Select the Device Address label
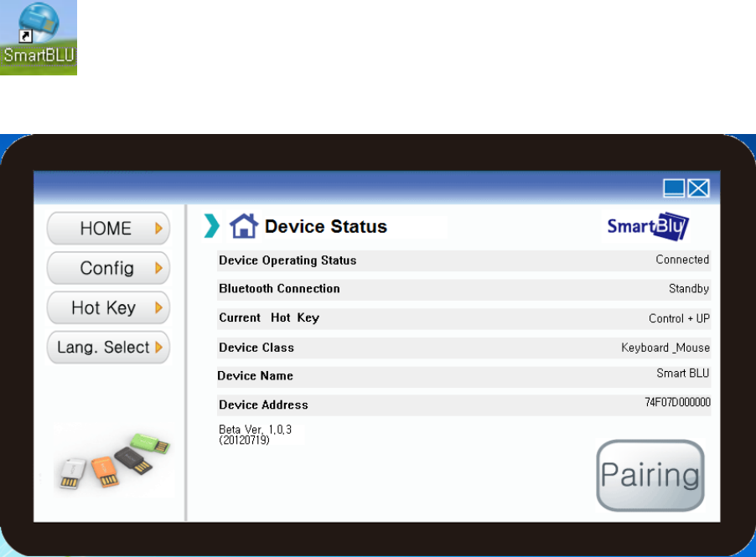The width and height of the screenshot is (756, 557). (263, 405)
